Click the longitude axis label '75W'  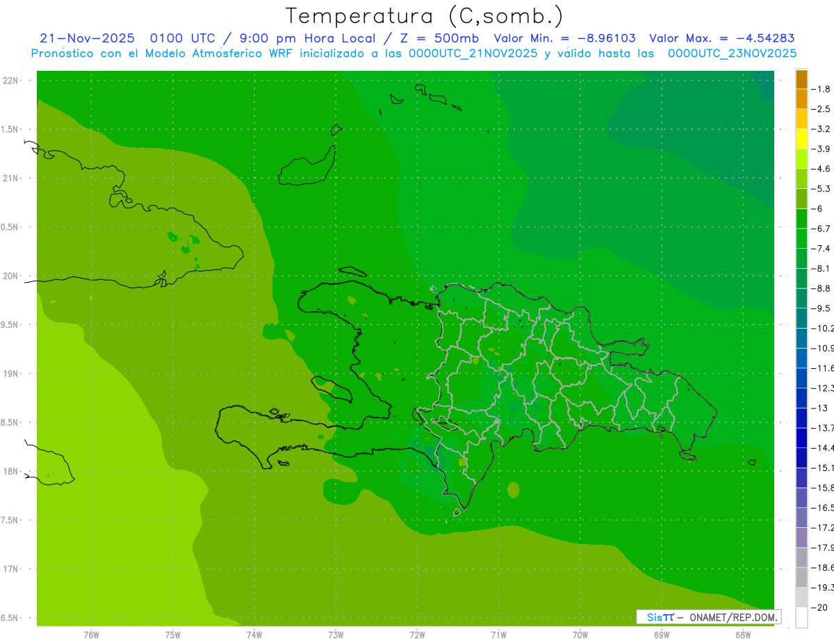click(173, 635)
